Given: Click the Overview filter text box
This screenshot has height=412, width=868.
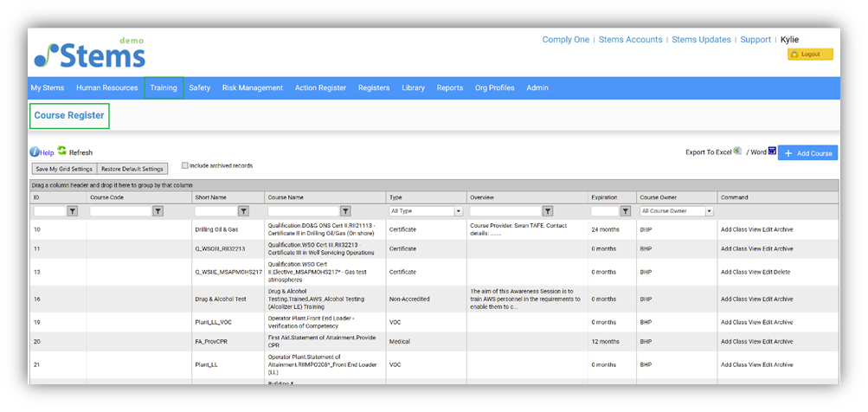Looking at the screenshot, I should pyautogui.click(x=506, y=211).
